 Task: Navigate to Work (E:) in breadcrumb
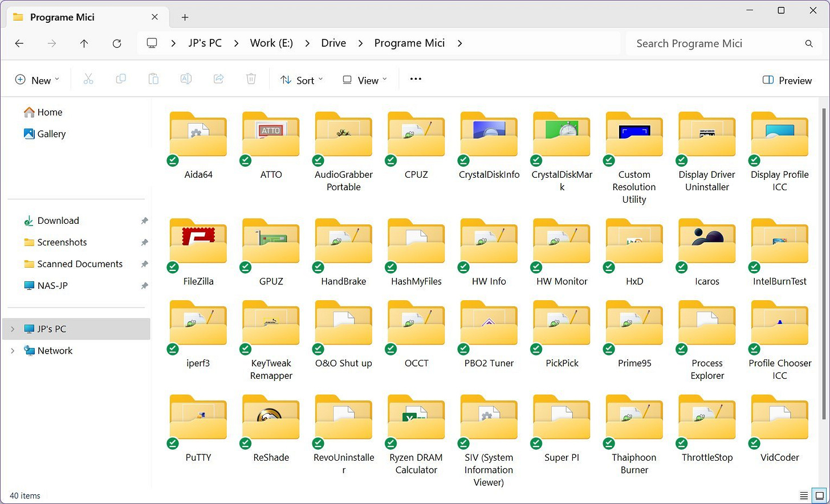[271, 43]
